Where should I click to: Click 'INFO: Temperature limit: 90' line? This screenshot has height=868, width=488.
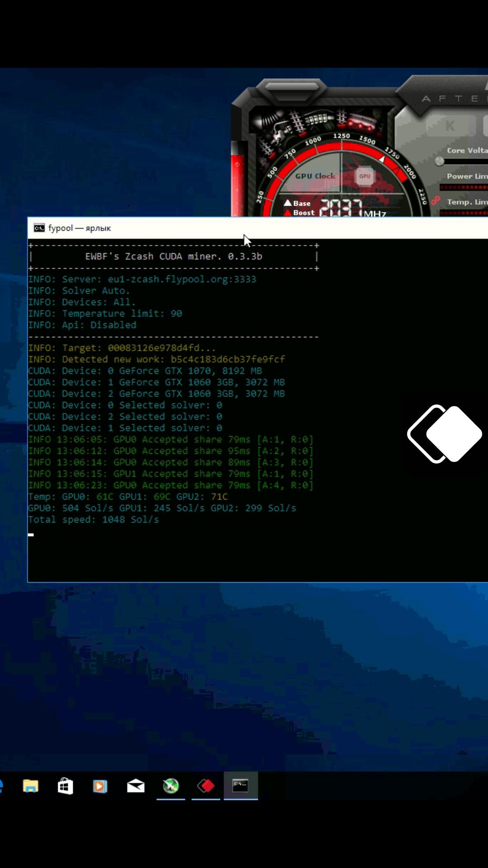pos(105,313)
